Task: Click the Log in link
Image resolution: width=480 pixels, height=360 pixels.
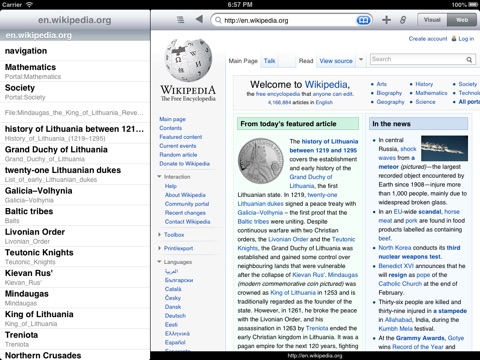Action: 466,39
